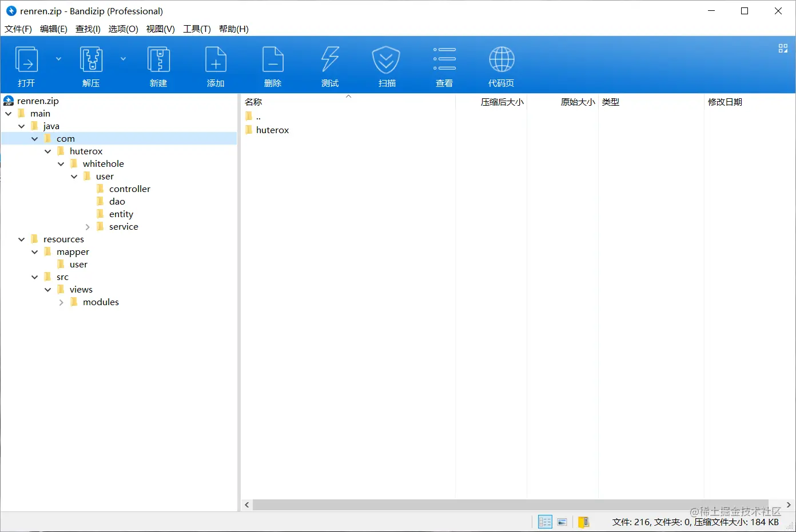Click the Bandizip logo in title bar

click(x=11, y=11)
